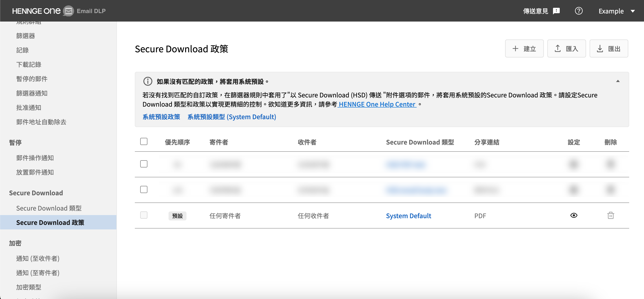Open the Example account dropdown
The width and height of the screenshot is (644, 299).
pos(617,11)
